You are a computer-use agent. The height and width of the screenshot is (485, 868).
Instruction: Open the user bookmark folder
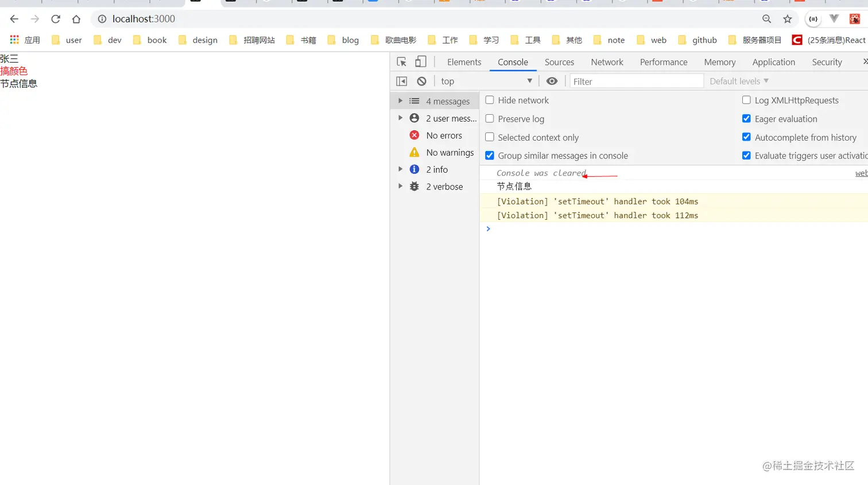67,40
